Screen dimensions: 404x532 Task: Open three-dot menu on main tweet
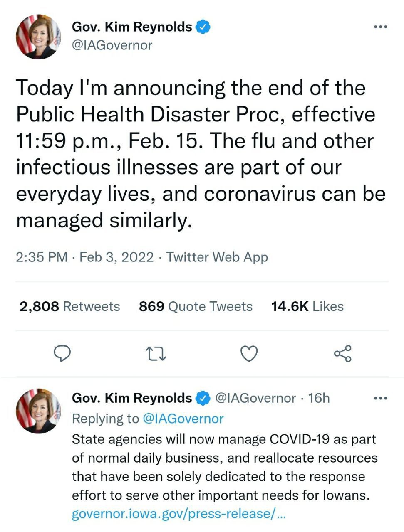tap(380, 27)
